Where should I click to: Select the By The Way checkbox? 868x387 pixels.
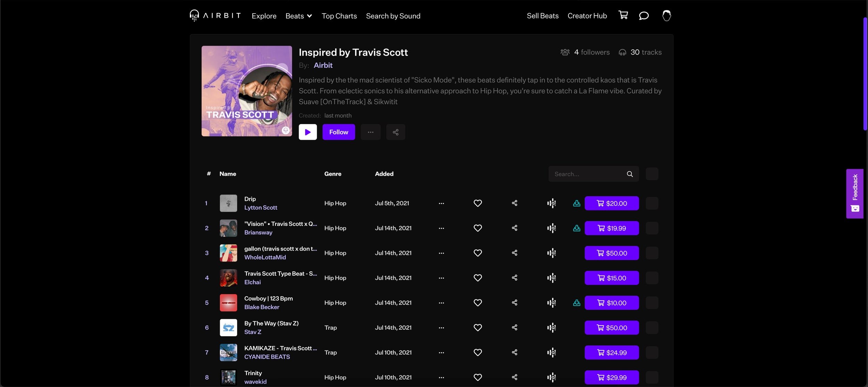(652, 328)
